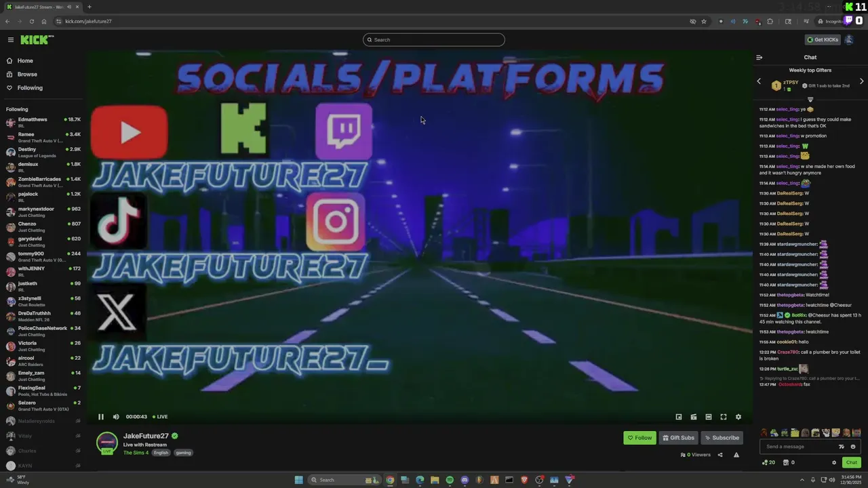Image resolution: width=868 pixels, height=488 pixels.
Task: Open markynextdoor channel in sidebar
Action: point(43,211)
